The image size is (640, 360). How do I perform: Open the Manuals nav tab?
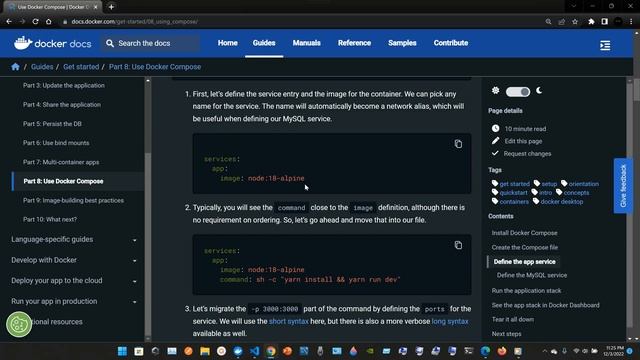pos(306,43)
